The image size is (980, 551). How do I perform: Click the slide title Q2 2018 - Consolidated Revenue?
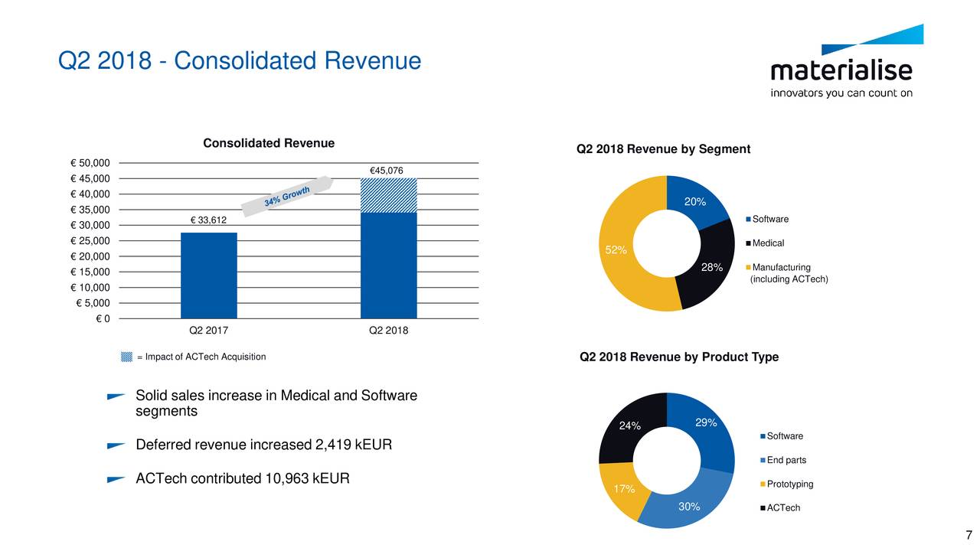(x=240, y=60)
